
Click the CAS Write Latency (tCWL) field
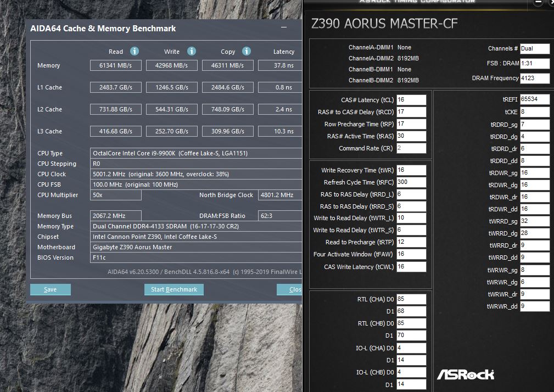click(x=411, y=267)
